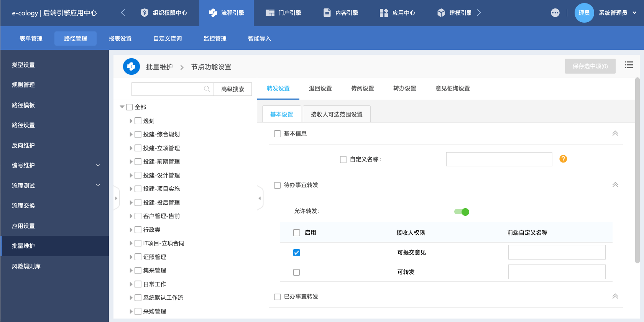This screenshot has width=644, height=322.
Task: Click the blue 批量维护 page logo icon
Action: 131,67
